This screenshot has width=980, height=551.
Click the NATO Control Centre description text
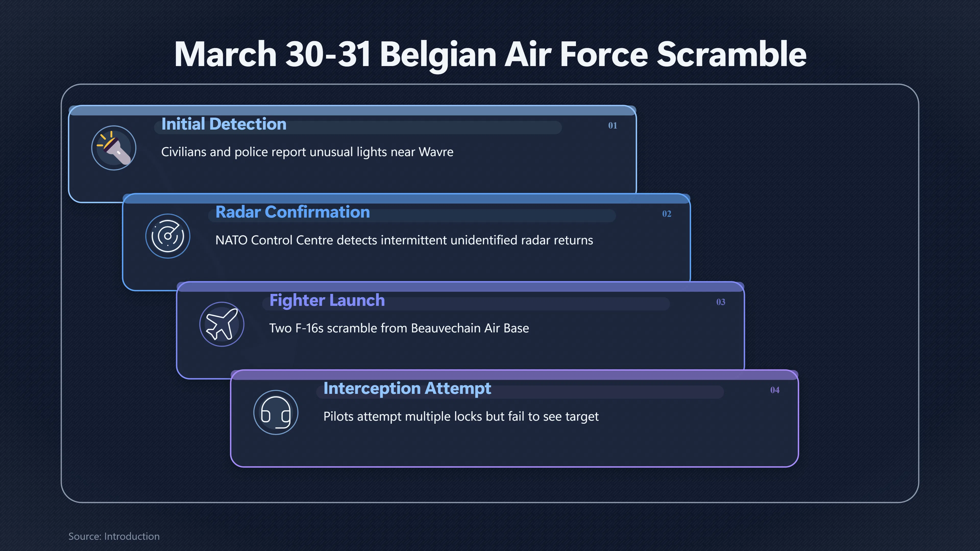(404, 240)
